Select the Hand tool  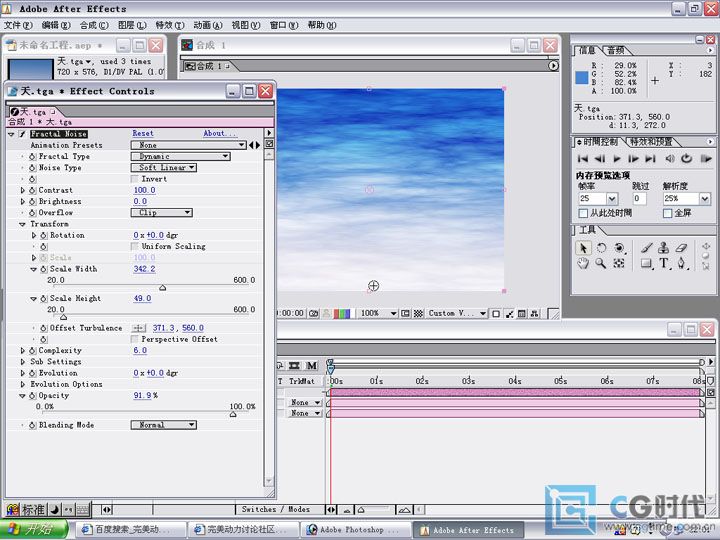(583, 264)
